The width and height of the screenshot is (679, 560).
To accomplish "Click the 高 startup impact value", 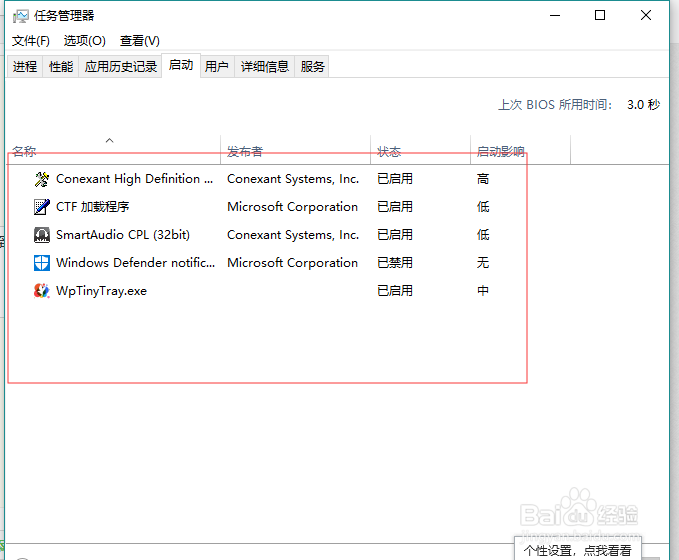I will point(483,179).
